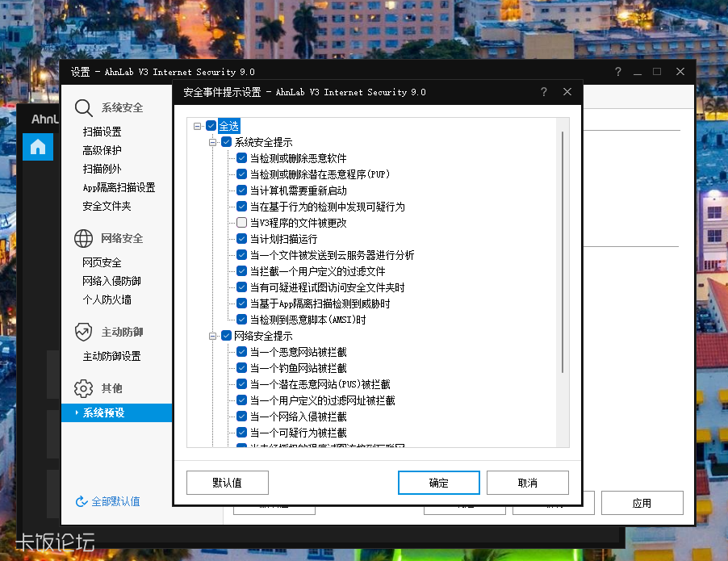
Task: Disable 当一个钓鱼网站被拦截 notification
Action: click(x=241, y=367)
